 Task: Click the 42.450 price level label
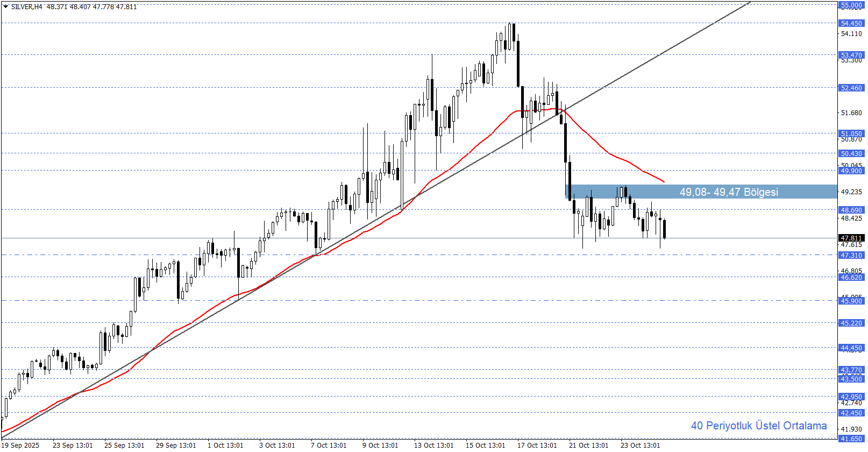pos(851,413)
